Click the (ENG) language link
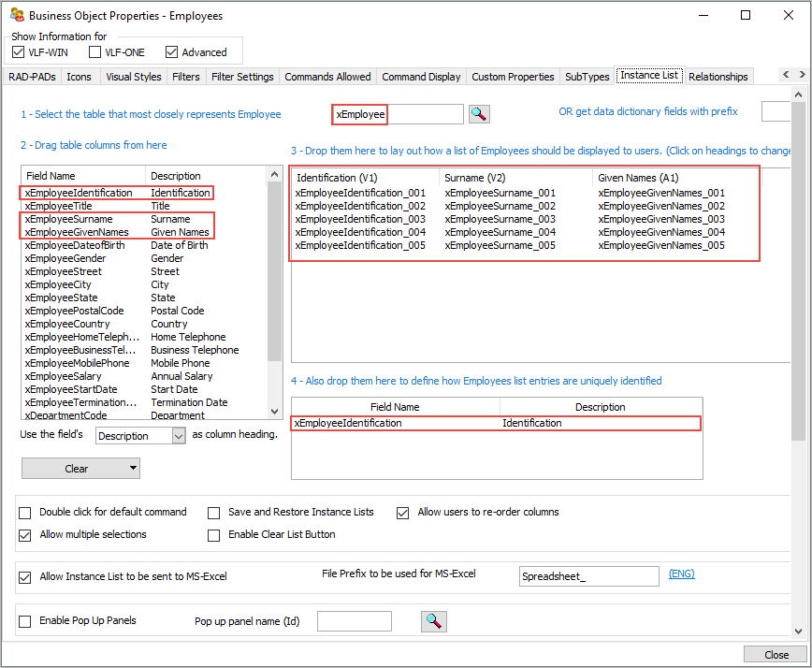This screenshot has height=668, width=812. coord(681,574)
